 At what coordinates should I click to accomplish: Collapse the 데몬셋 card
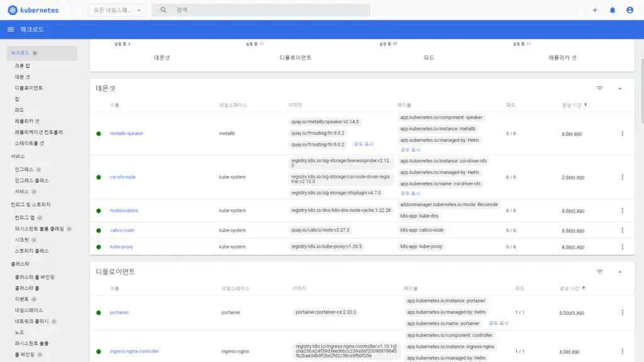619,89
